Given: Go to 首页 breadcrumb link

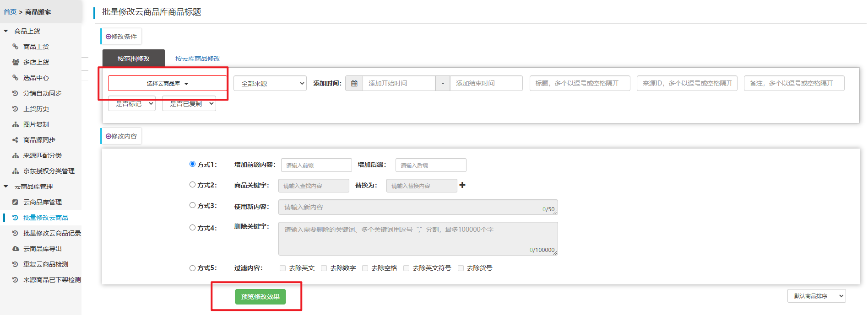Looking at the screenshot, I should pyautogui.click(x=10, y=12).
